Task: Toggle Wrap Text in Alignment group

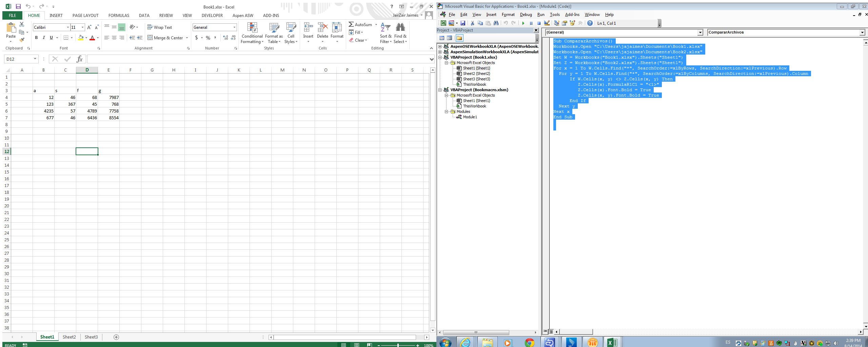Action: click(x=160, y=27)
